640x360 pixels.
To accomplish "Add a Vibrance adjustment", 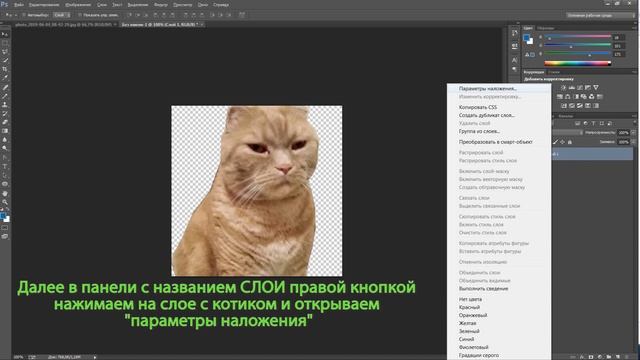I will click(596, 88).
